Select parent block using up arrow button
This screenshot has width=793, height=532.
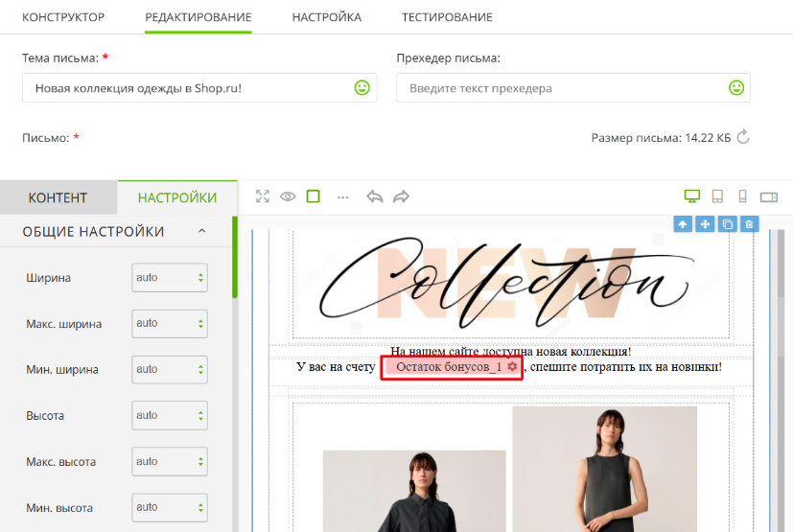coord(683,223)
